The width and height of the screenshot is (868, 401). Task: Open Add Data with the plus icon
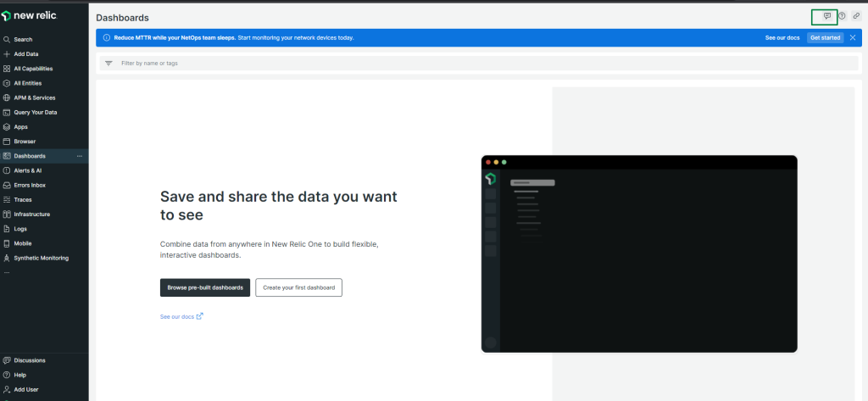(x=21, y=54)
